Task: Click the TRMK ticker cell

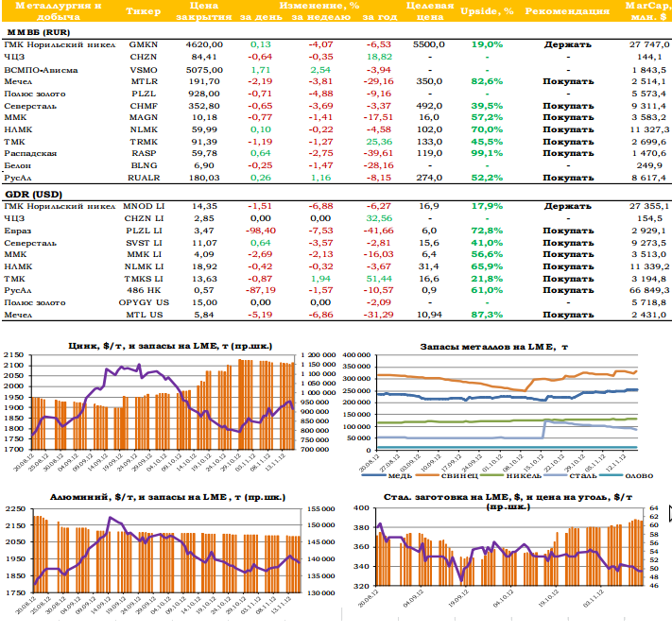Action: (144, 142)
